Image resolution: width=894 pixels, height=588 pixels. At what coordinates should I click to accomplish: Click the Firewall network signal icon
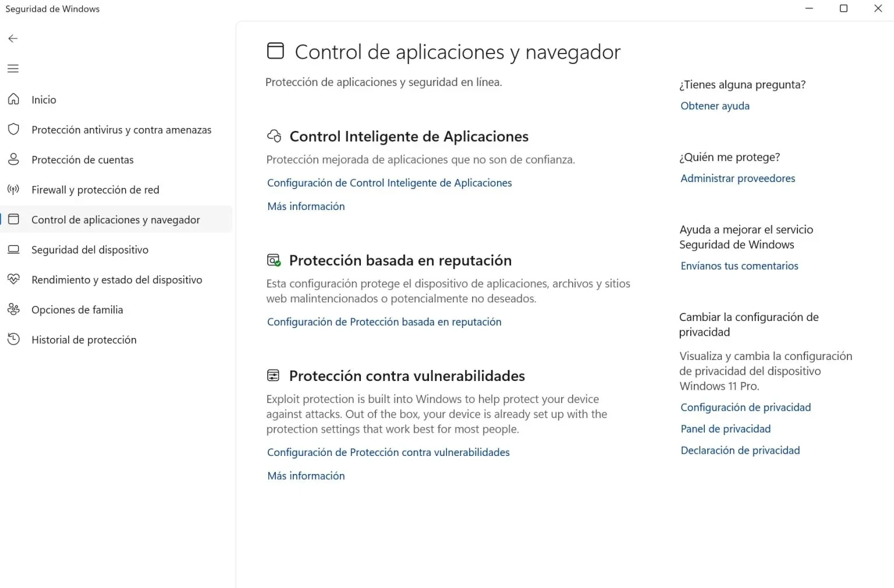[13, 190]
